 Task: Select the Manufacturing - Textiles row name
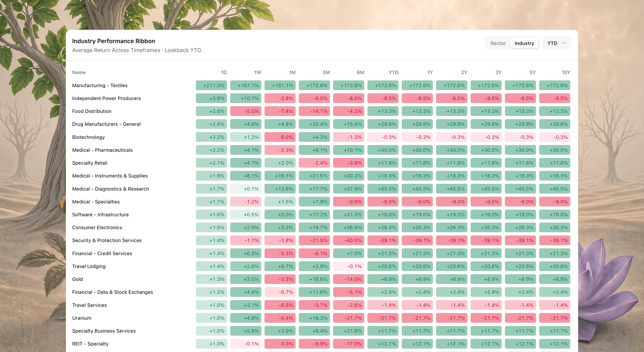click(x=100, y=85)
